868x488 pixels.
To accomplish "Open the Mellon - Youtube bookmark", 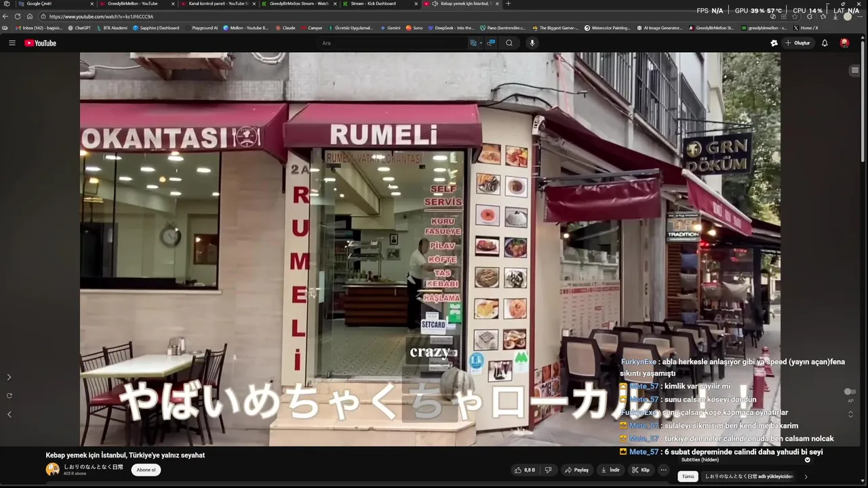I will click(245, 28).
